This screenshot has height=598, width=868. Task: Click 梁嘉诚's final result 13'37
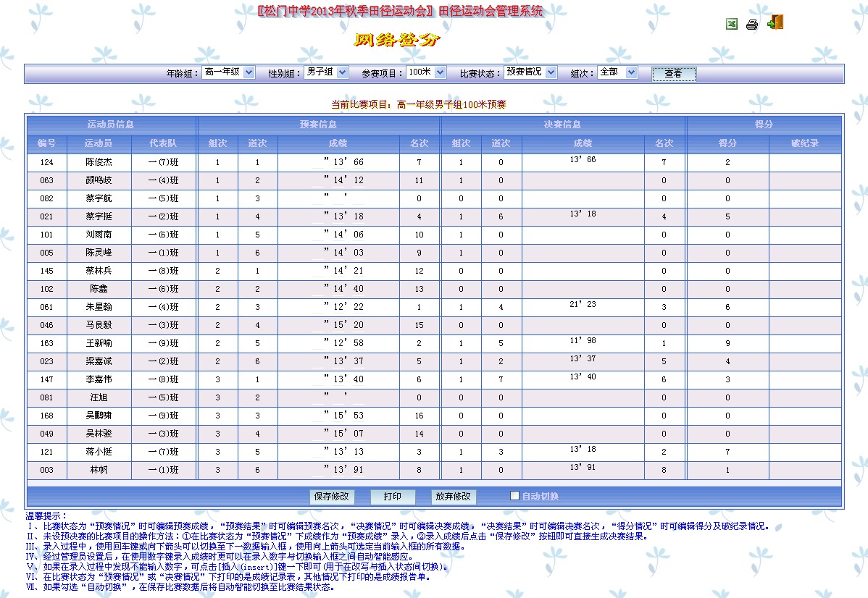click(x=583, y=358)
